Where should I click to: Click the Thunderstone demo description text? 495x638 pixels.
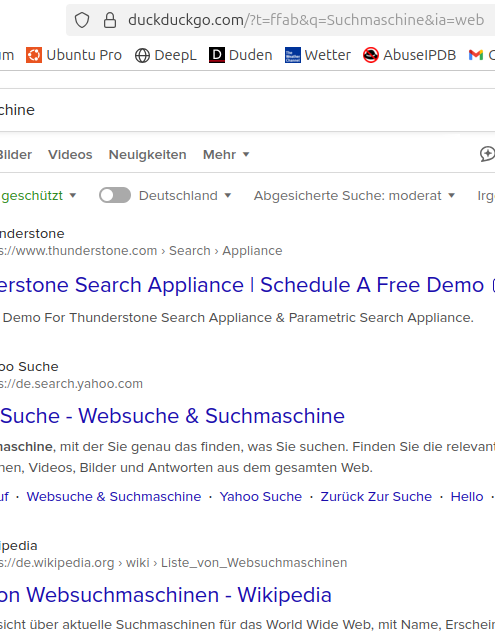(x=238, y=317)
